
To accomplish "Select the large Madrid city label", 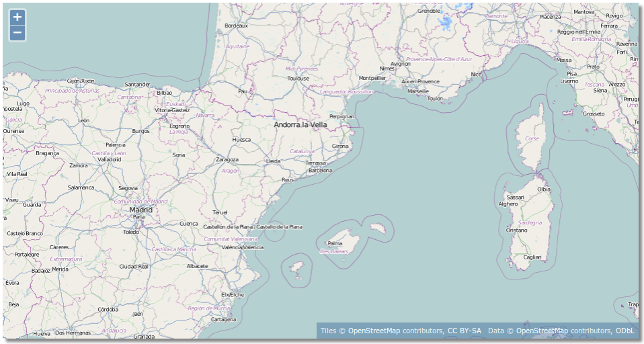I will point(141,210).
